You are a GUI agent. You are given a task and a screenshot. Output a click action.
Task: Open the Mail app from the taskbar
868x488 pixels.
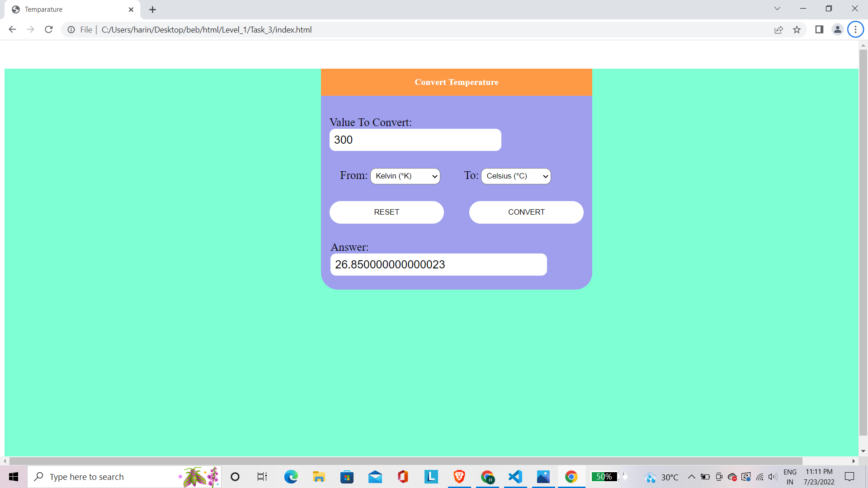(x=375, y=477)
